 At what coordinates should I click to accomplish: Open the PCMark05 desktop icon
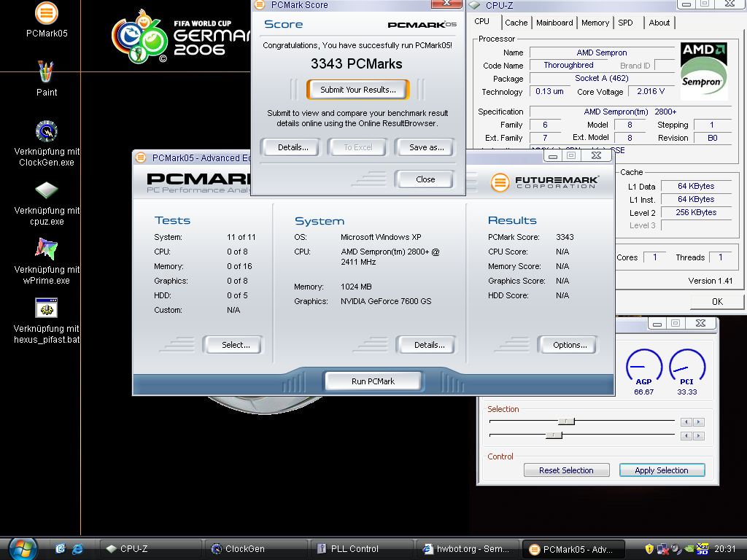[x=46, y=13]
